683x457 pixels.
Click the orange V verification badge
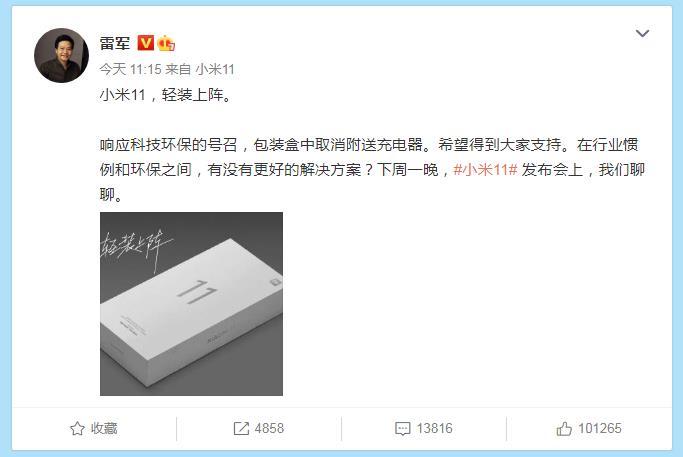coord(145,43)
